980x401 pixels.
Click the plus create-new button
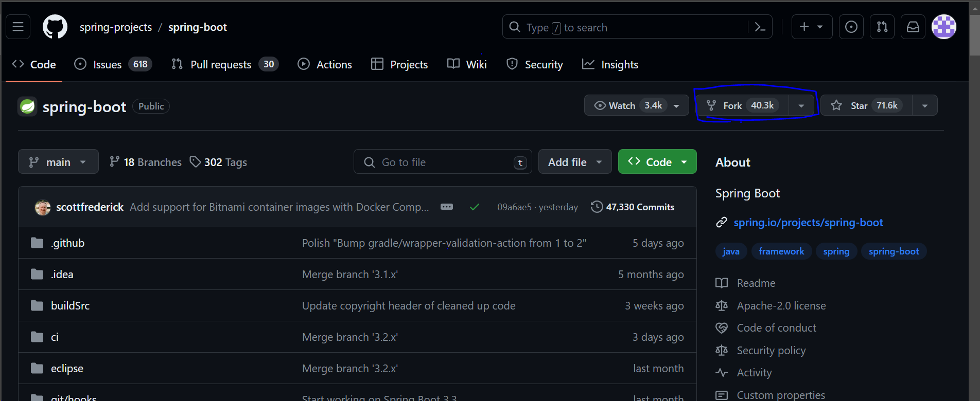(804, 27)
